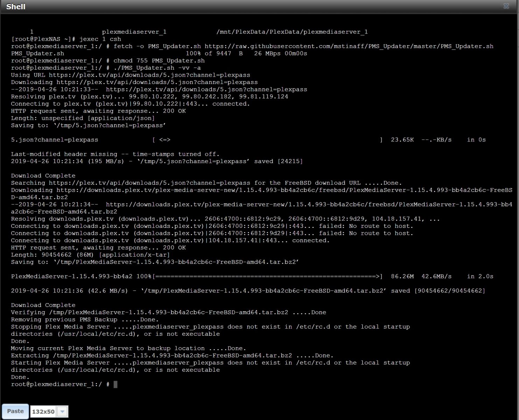Click the failed connection line with '6812:9c29'
Image resolution: width=519 pixels, height=420 pixels.
point(212,226)
